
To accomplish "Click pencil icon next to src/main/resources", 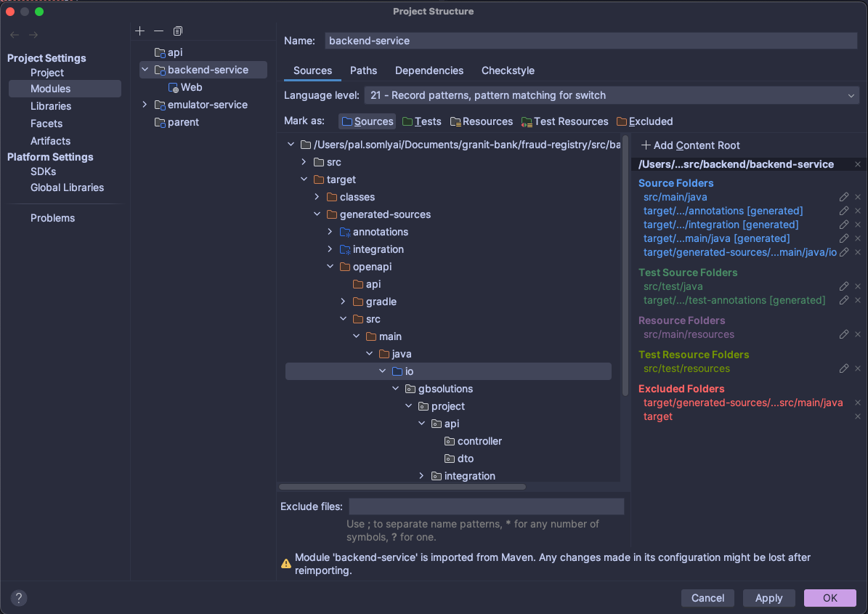I will pyautogui.click(x=843, y=334).
